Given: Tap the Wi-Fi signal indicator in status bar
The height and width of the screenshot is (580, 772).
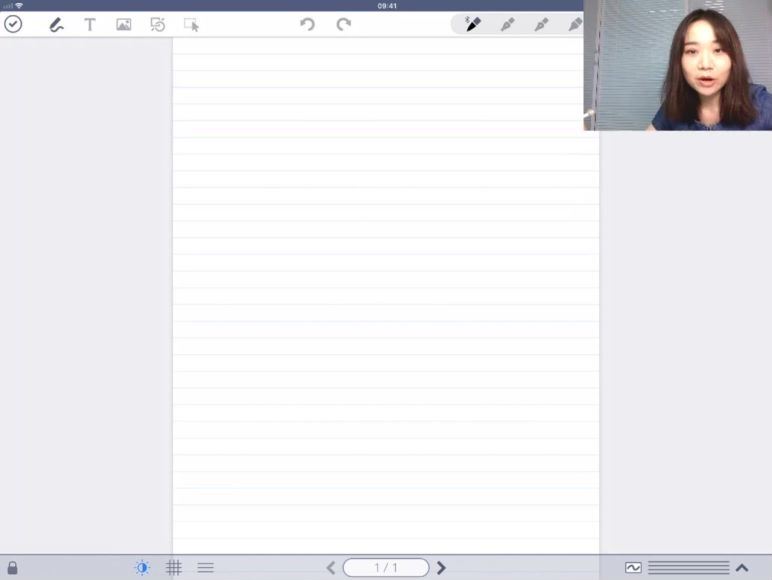Looking at the screenshot, I should pyautogui.click(x=19, y=5).
